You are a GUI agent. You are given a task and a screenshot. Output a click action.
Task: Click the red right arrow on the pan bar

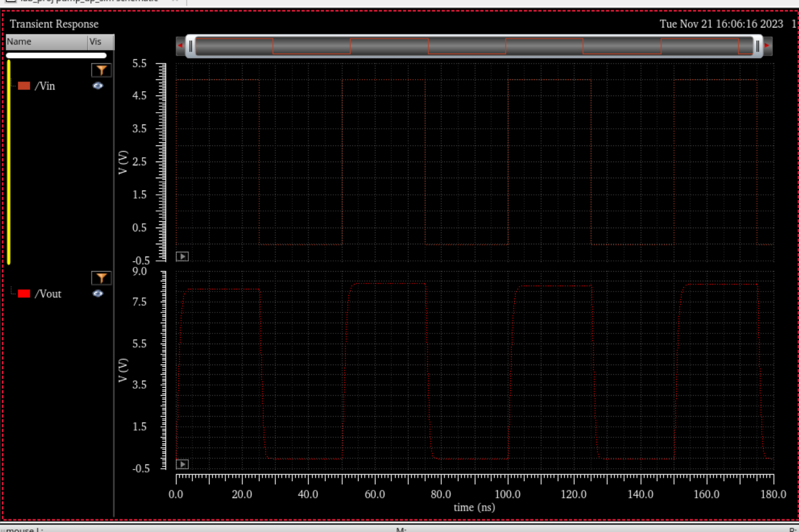click(x=766, y=46)
